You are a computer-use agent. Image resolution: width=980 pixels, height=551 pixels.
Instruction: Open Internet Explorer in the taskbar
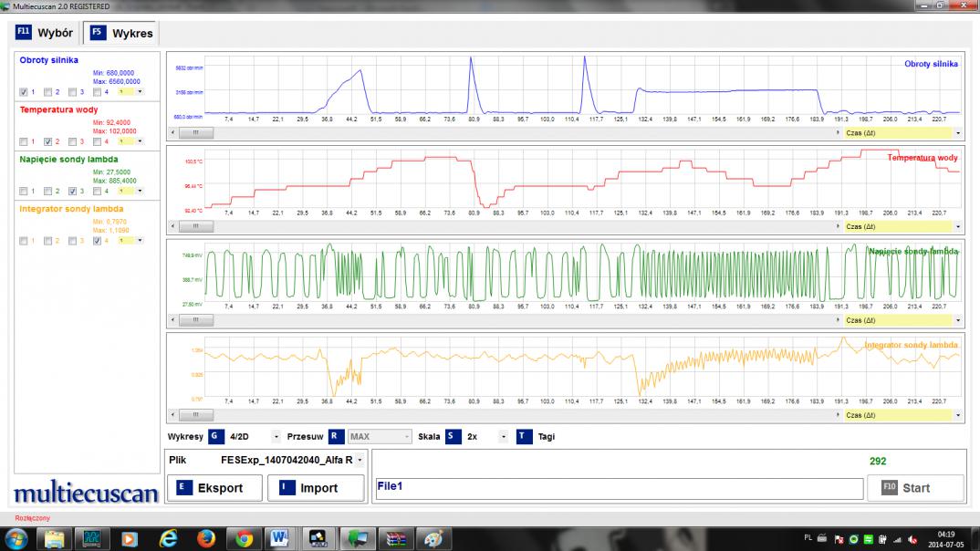[x=168, y=538]
